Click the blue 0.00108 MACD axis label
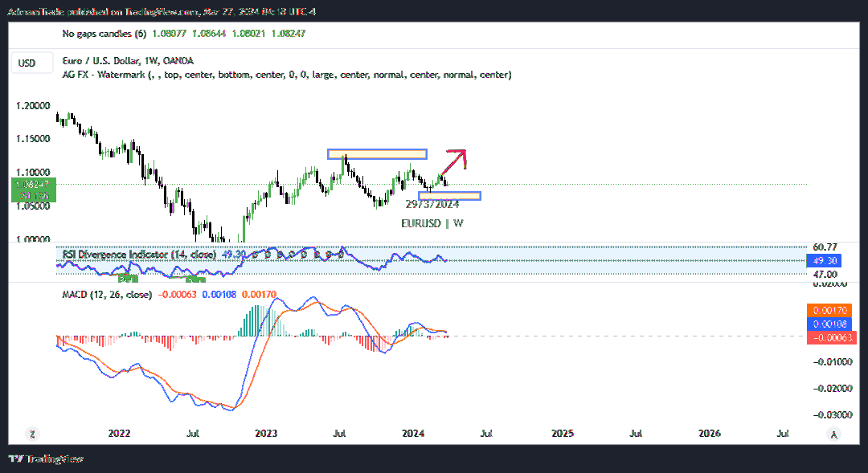This screenshot has width=868, height=473. coord(829,324)
